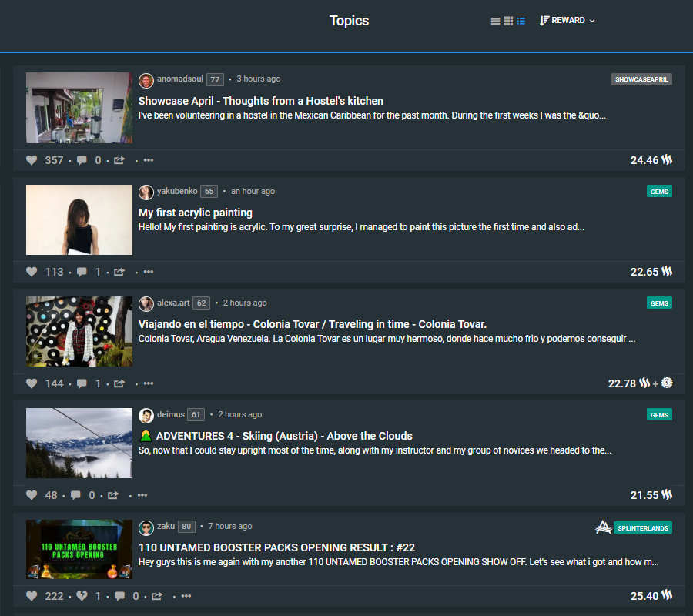
Task: Like the Skiing Austria post
Action: click(32, 495)
